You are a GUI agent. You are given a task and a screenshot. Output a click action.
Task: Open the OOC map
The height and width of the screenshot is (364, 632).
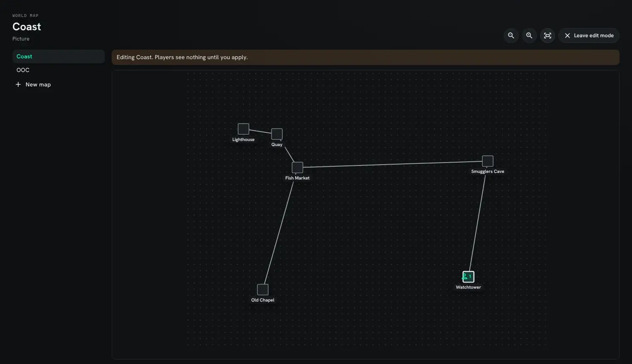pos(58,70)
